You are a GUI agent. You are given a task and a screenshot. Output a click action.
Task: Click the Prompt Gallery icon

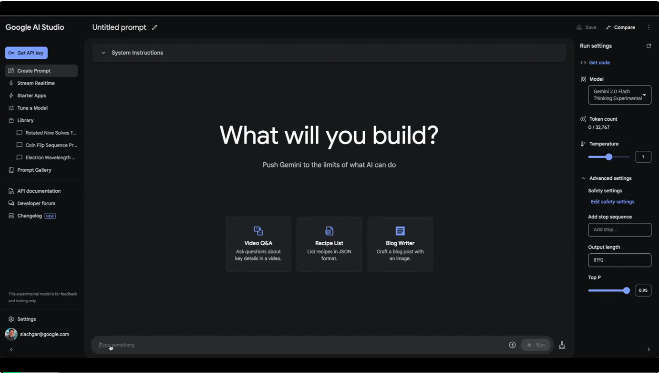11,170
